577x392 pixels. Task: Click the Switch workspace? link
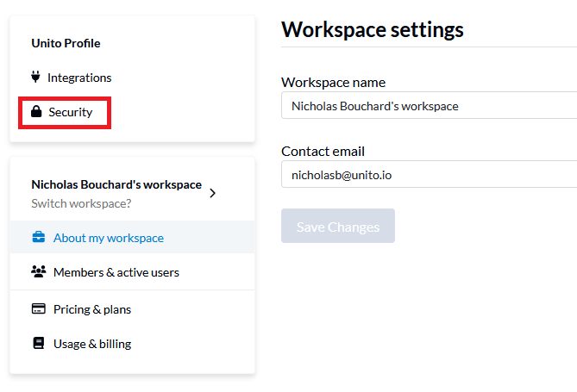(81, 203)
